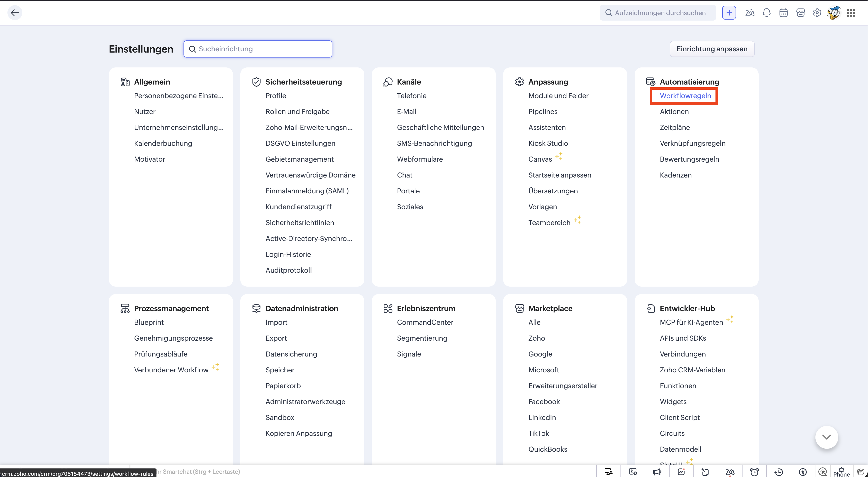The width and height of the screenshot is (868, 477).
Task: Open Motivator under Allgemein
Action: (150, 159)
